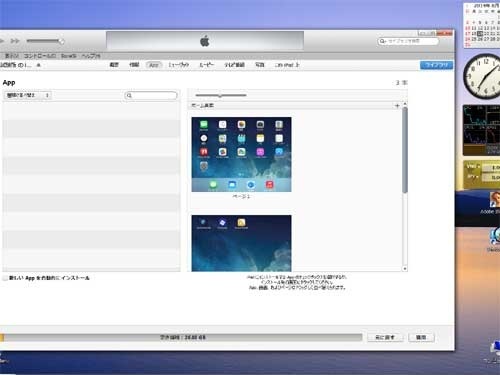Click the Notes app icon on page 1
Image resolution: width=500 pixels, height=375 pixels.
260,138
